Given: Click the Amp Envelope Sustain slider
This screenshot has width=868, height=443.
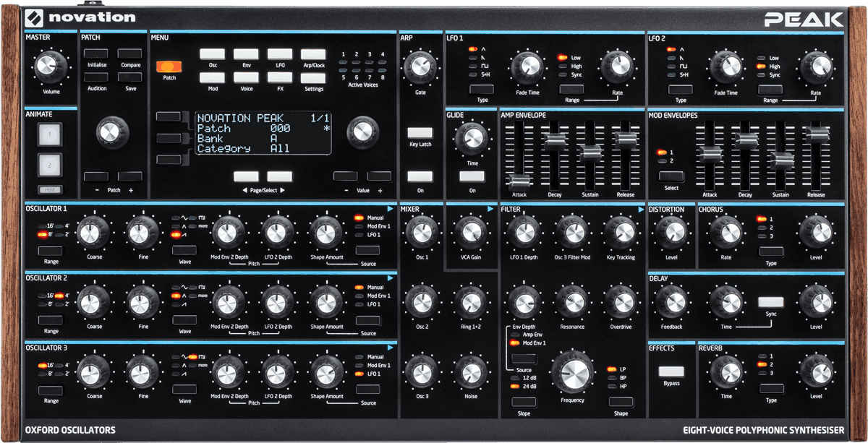Looking at the screenshot, I should click(590, 153).
